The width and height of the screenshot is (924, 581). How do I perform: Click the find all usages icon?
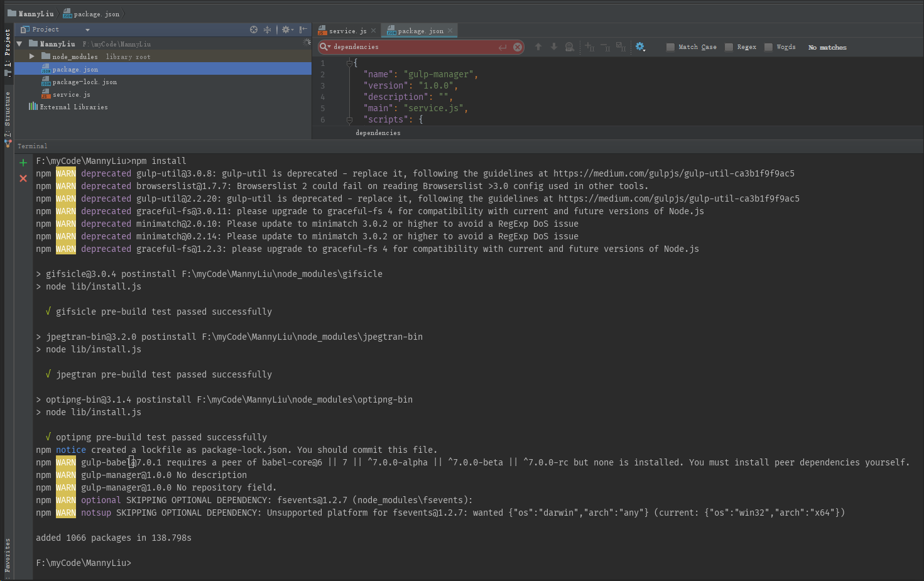pos(570,46)
